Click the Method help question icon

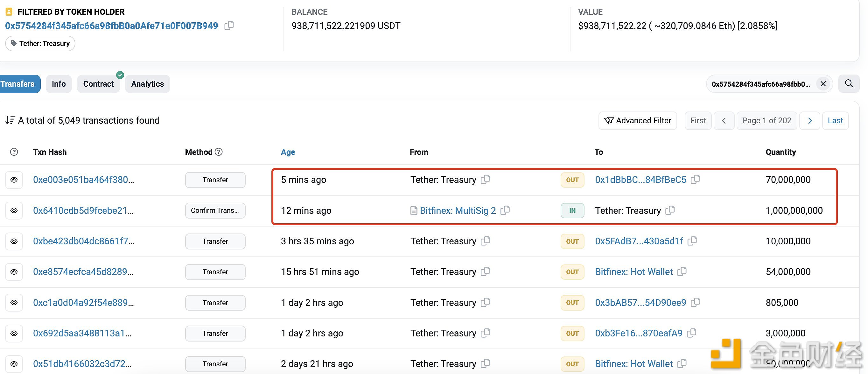pos(219,152)
